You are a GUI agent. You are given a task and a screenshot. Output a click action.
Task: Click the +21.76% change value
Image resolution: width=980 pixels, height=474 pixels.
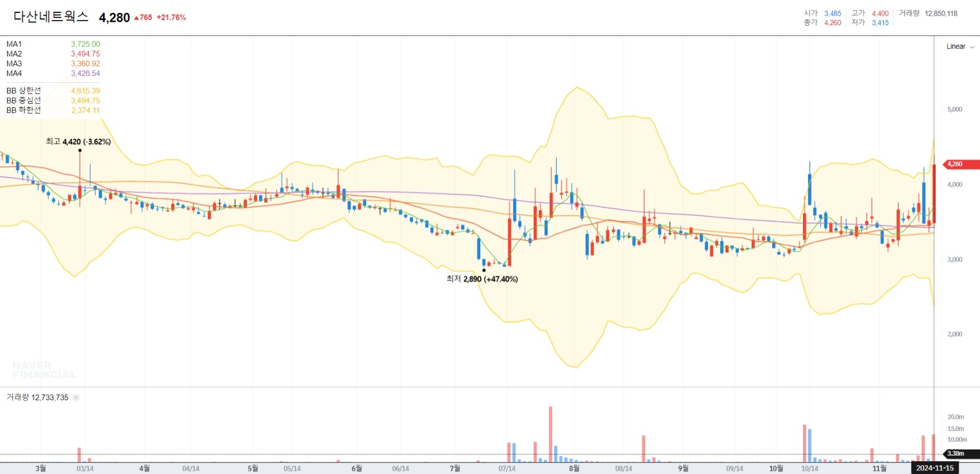171,17
